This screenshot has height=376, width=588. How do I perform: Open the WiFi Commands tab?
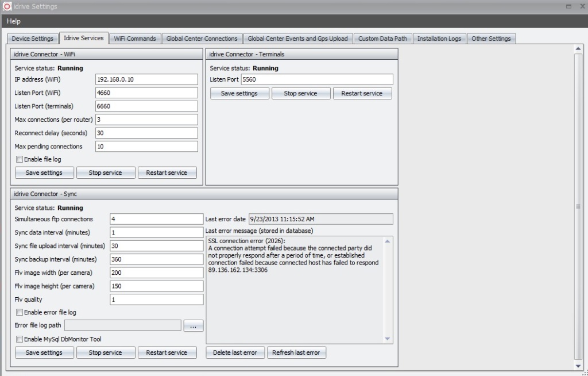pyautogui.click(x=135, y=39)
